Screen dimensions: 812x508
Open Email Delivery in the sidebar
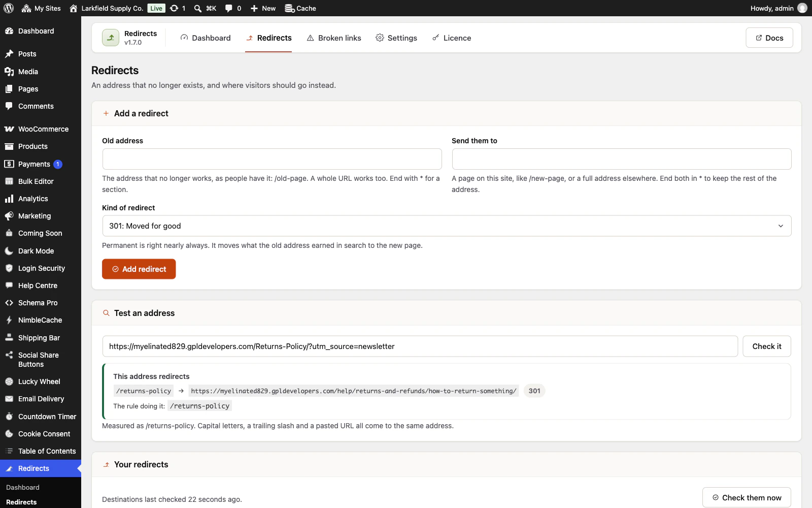pos(41,399)
